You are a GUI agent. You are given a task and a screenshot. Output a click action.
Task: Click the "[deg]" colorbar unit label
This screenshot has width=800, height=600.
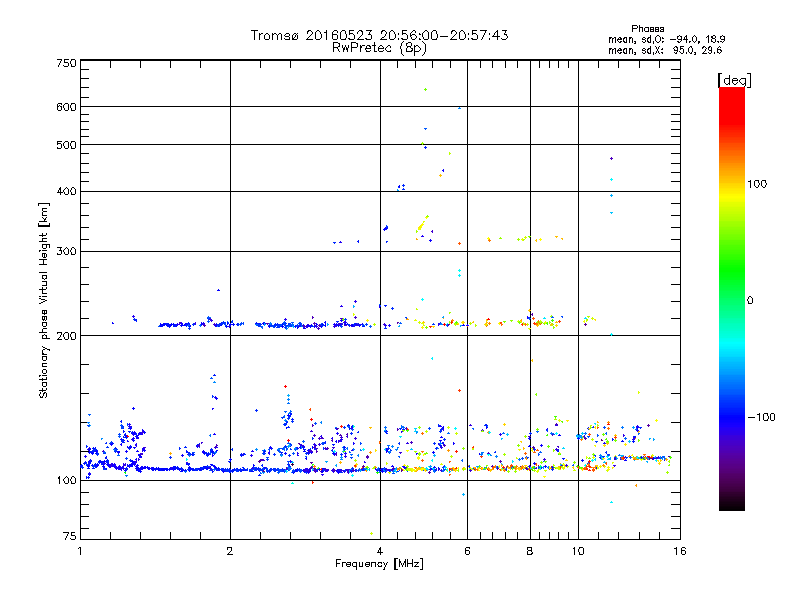point(734,80)
